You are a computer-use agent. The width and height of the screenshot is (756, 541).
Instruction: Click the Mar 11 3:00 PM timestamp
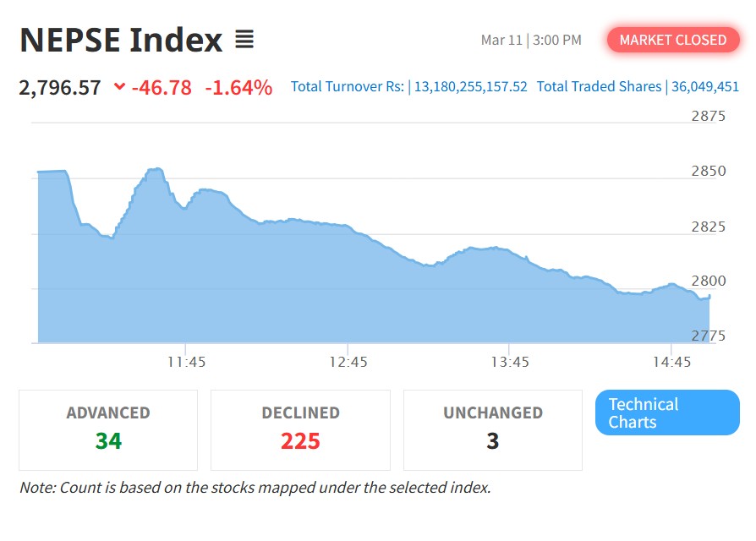click(x=531, y=40)
